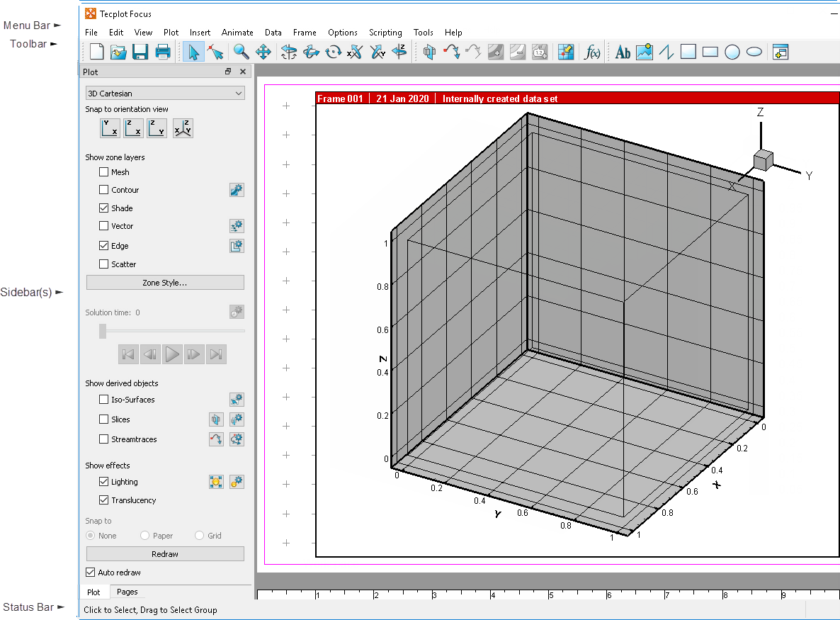Snap to the XY orientation view
Viewport: 840px width, 620px height.
[110, 128]
